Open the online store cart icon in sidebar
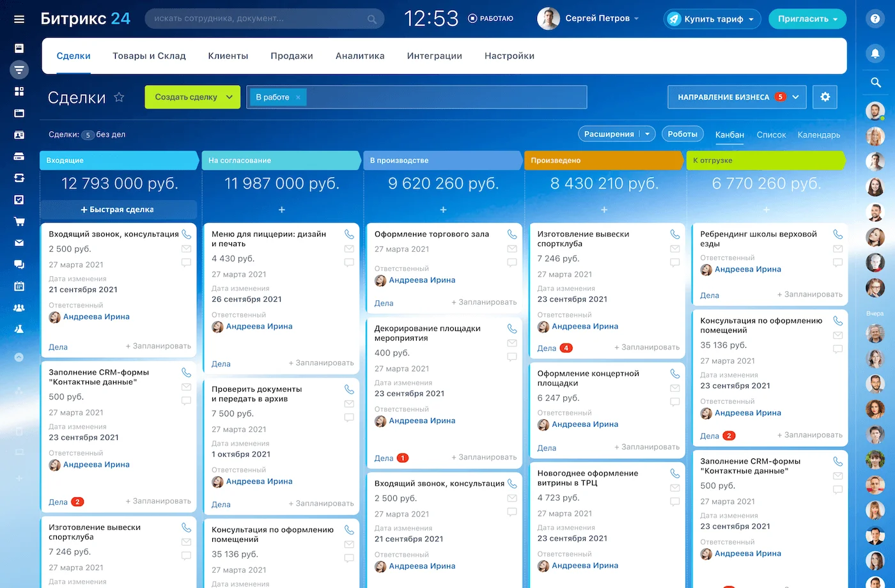The width and height of the screenshot is (895, 588). tap(19, 221)
